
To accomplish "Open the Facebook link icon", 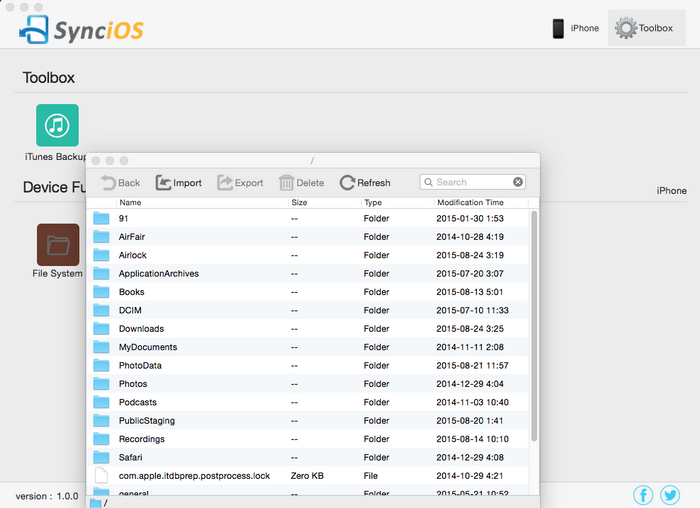I will coord(643,495).
